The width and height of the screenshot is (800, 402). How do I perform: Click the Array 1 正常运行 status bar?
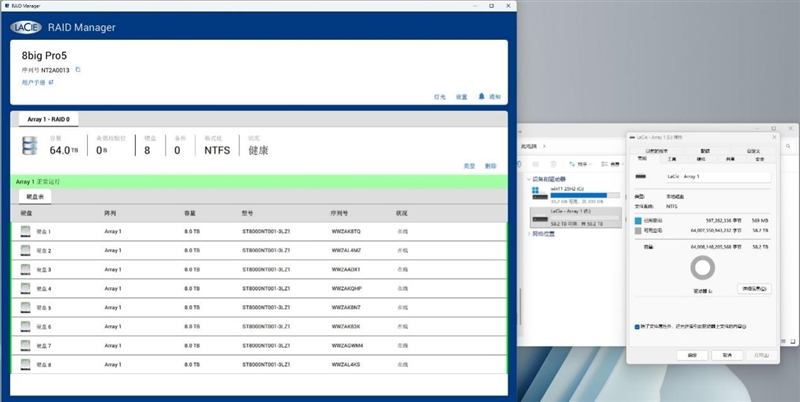pos(259,182)
